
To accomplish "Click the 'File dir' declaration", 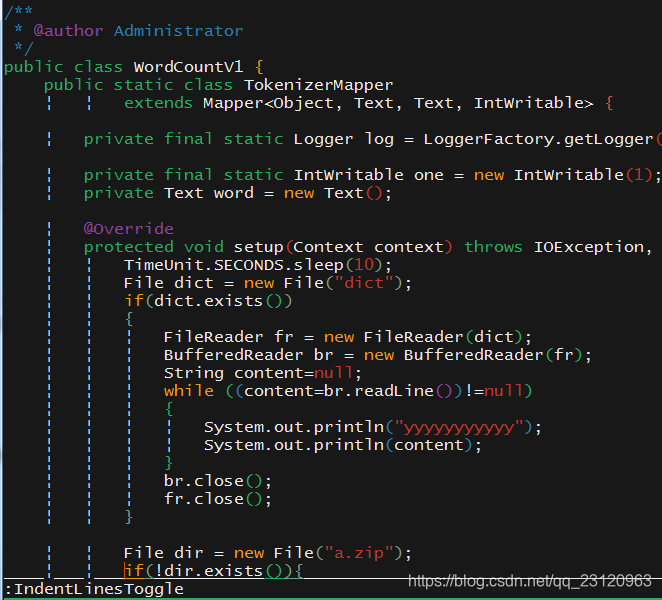I will [x=163, y=553].
